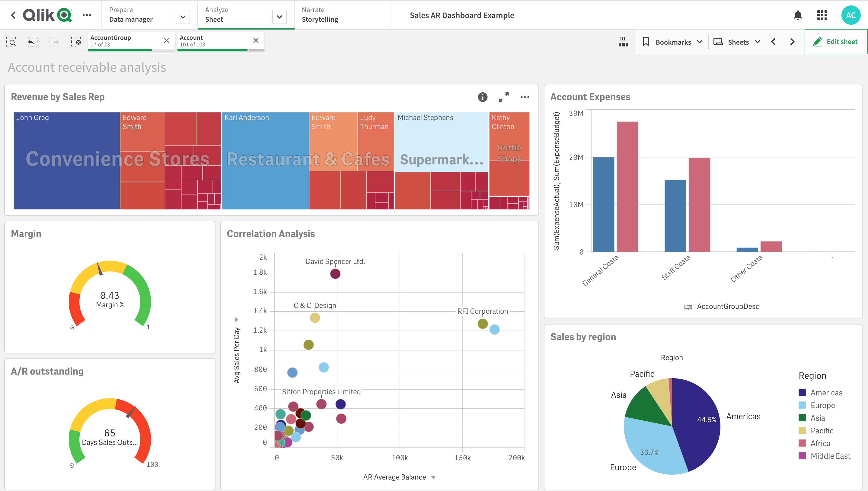Click the forward navigation arrow icon
868x491 pixels.
click(x=793, y=41)
